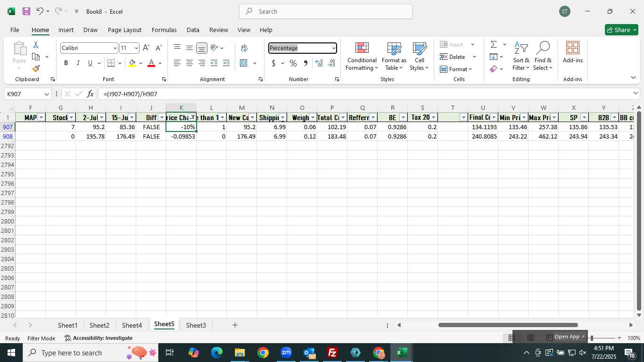Open the Percentage number format dropdown
The width and height of the screenshot is (644, 362).
(334, 48)
